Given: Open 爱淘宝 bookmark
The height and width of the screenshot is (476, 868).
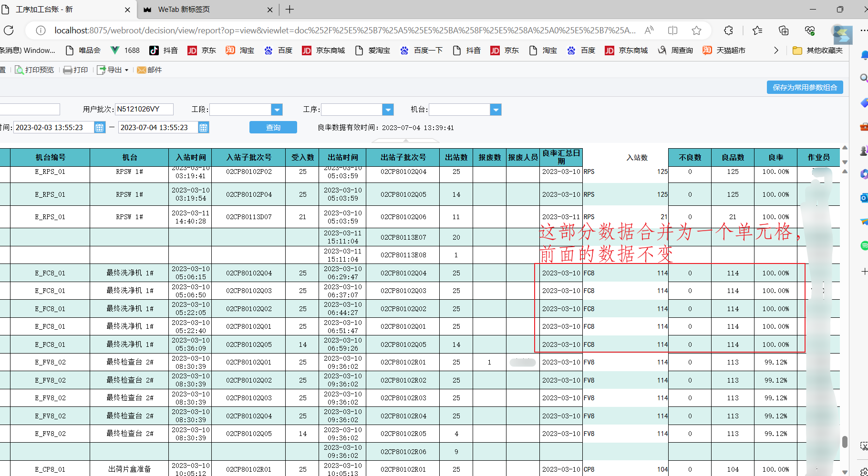Looking at the screenshot, I should [372, 51].
